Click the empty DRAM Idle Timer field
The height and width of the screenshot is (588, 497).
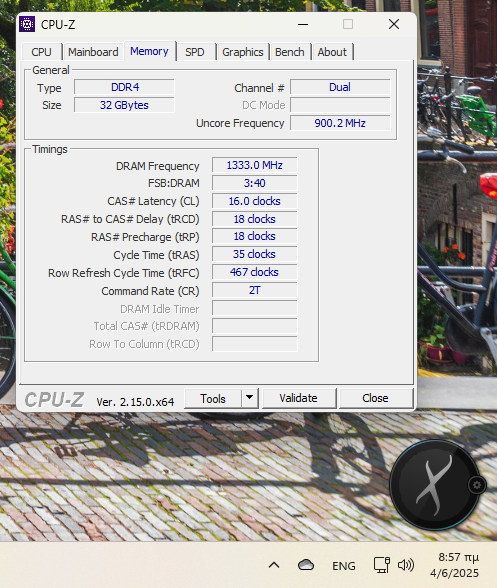pyautogui.click(x=255, y=308)
